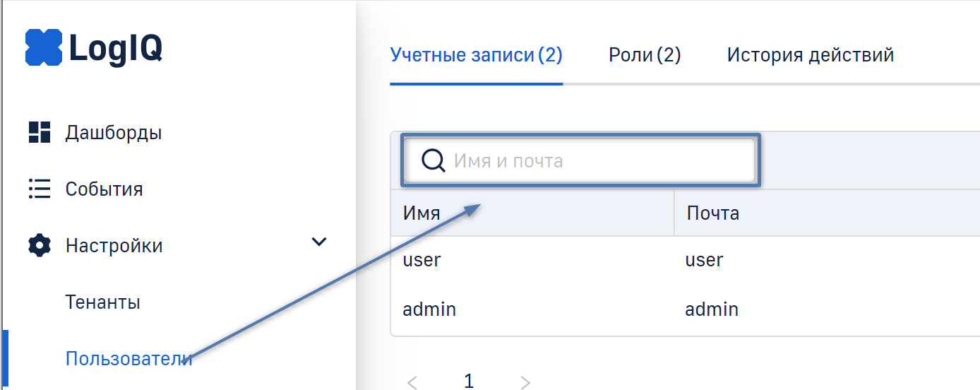This screenshot has width=980, height=390.
Task: Select the user row name cell
Action: click(422, 260)
